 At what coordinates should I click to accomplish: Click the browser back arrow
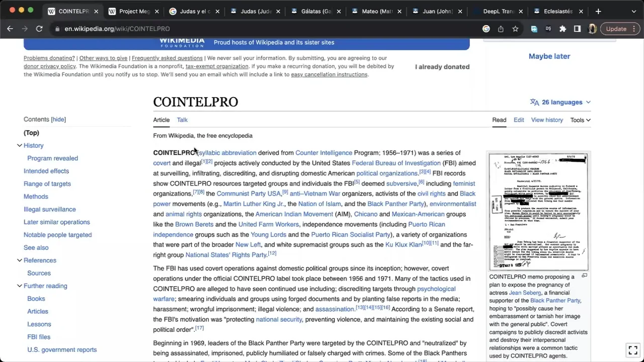point(10,29)
